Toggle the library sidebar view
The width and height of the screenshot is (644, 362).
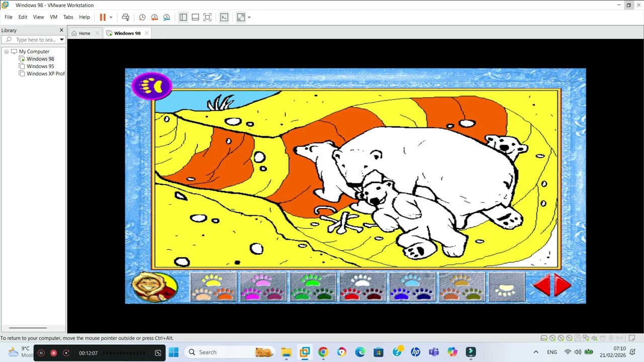(183, 17)
